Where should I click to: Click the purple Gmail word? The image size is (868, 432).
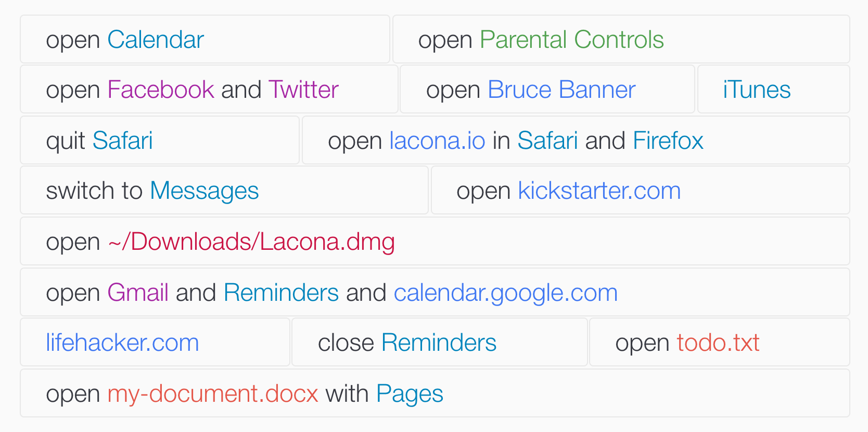click(138, 293)
